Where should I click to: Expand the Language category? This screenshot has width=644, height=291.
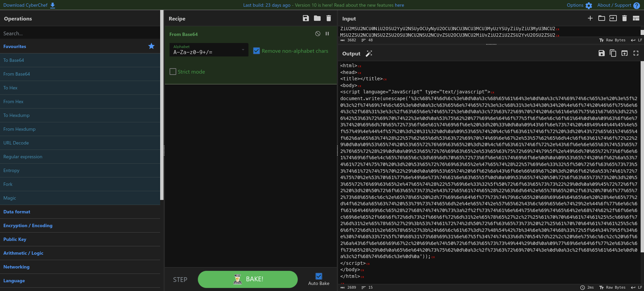coord(80,281)
